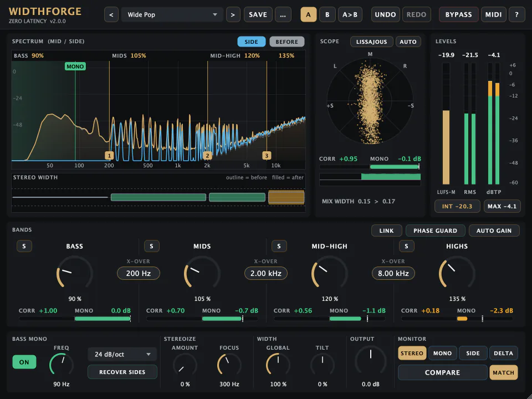Screen dimensions: 532x399
Task: Click the 135 % highs value
Action: (x=457, y=299)
